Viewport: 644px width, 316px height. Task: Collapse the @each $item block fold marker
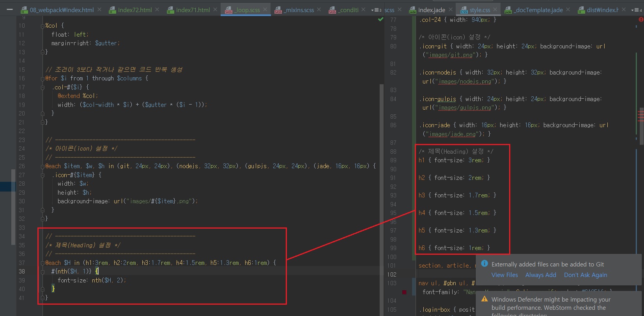[x=43, y=166]
